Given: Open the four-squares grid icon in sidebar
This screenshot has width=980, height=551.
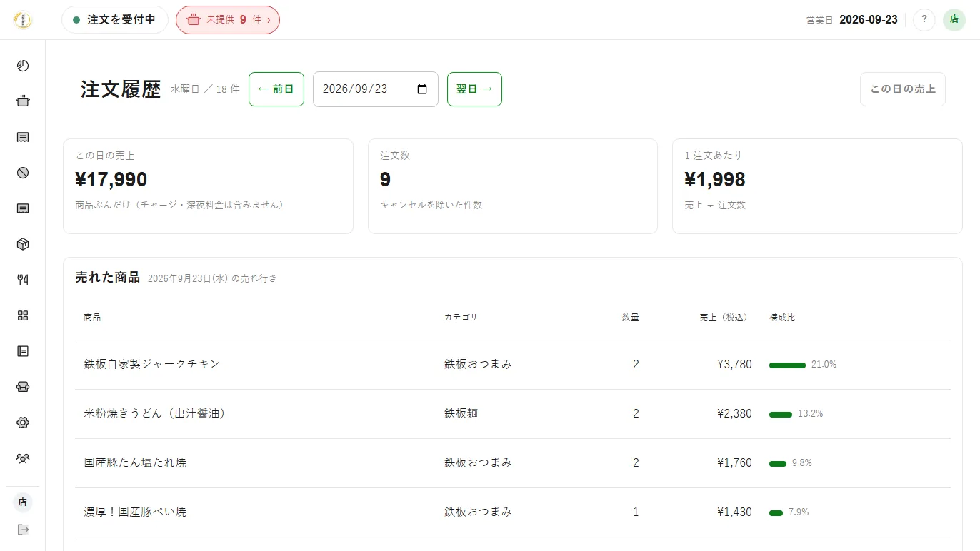Looking at the screenshot, I should [x=23, y=315].
